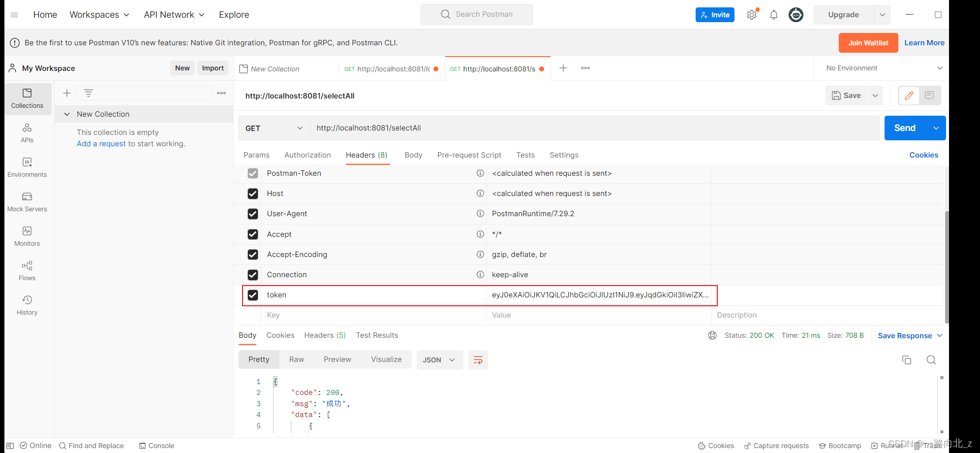Viewport: 980px width, 453px height.
Task: Expand the API Network dropdown
Action: click(x=174, y=15)
